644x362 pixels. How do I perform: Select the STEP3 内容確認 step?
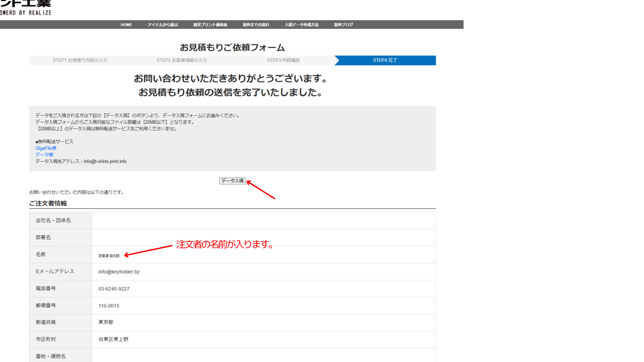[x=283, y=60]
